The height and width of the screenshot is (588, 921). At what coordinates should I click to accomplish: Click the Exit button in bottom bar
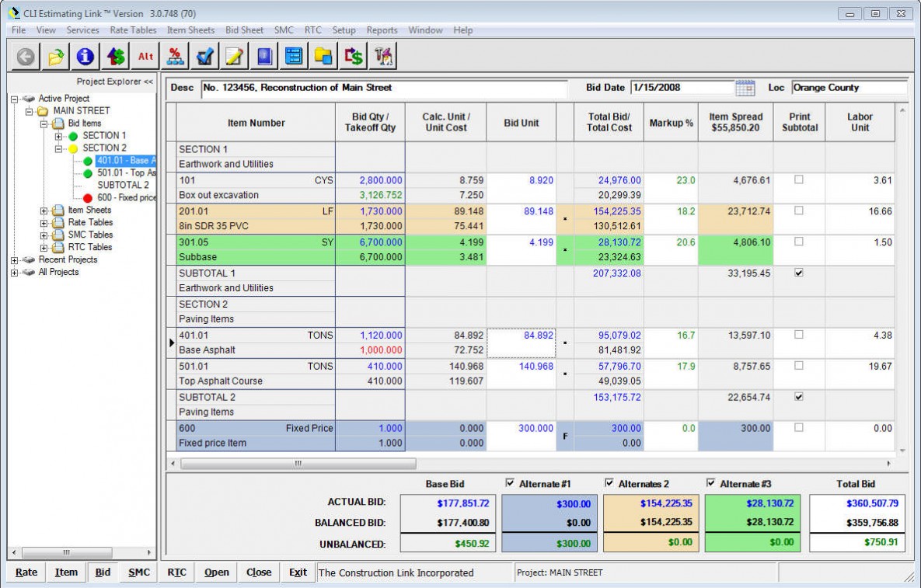point(298,572)
